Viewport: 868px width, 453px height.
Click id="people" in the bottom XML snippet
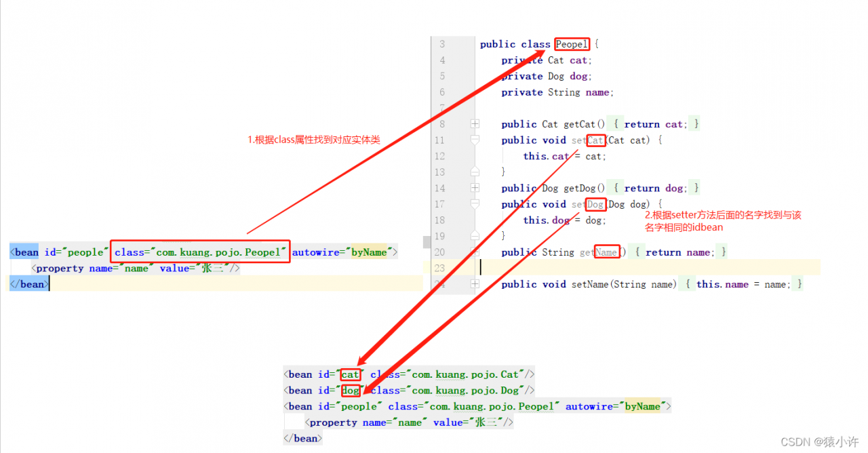349,406
